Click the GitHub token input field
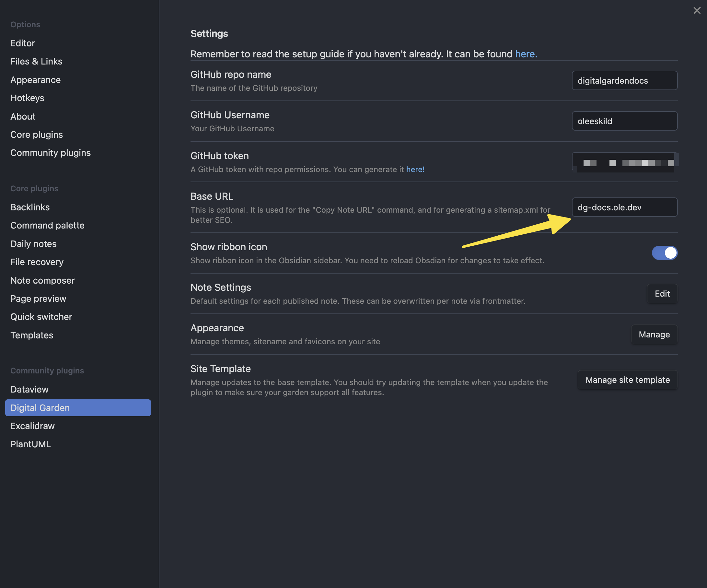707x588 pixels. (624, 162)
